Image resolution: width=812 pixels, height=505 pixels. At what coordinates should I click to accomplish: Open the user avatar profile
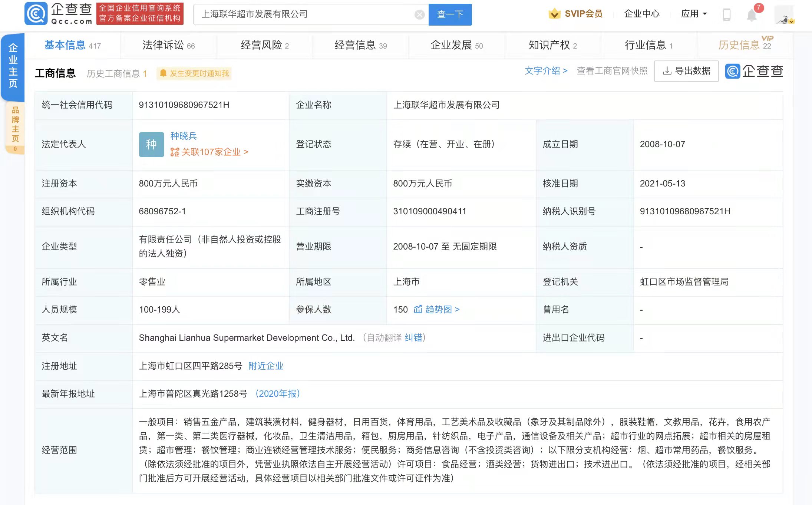[x=784, y=14]
